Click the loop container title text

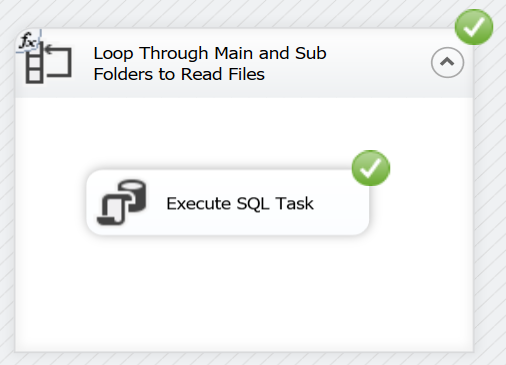coord(210,63)
